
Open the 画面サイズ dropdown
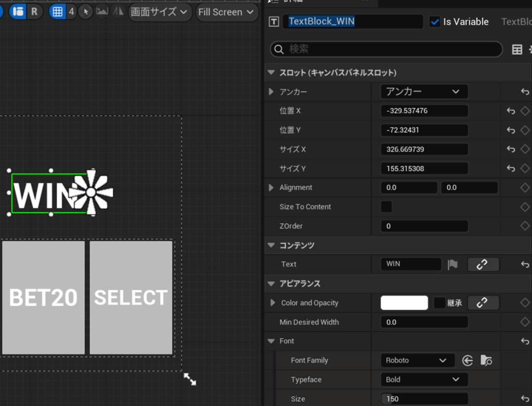[x=159, y=12]
